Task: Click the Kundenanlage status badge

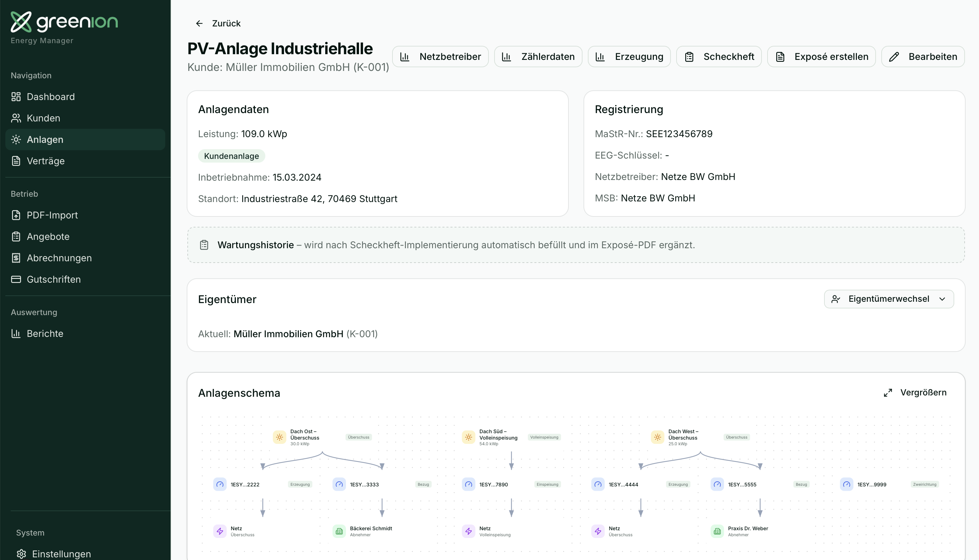Action: [231, 156]
